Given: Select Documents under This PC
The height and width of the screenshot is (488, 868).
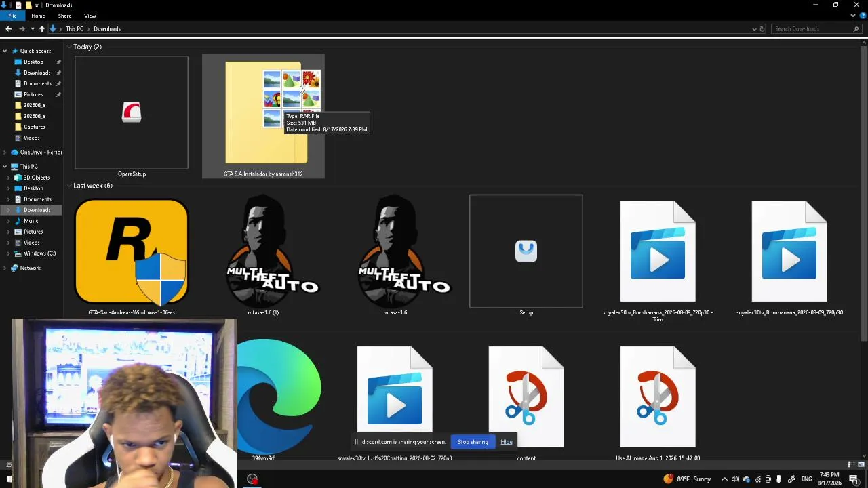Looking at the screenshot, I should [37, 199].
